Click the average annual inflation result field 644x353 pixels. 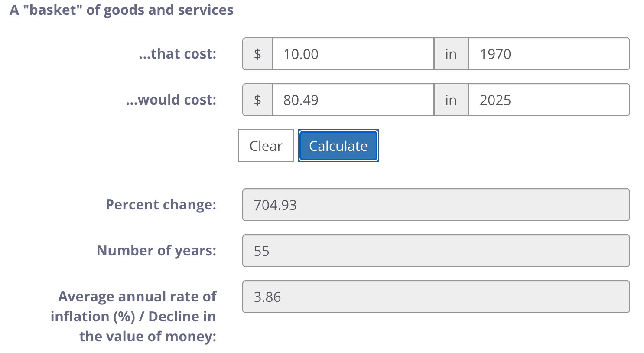[x=436, y=297]
